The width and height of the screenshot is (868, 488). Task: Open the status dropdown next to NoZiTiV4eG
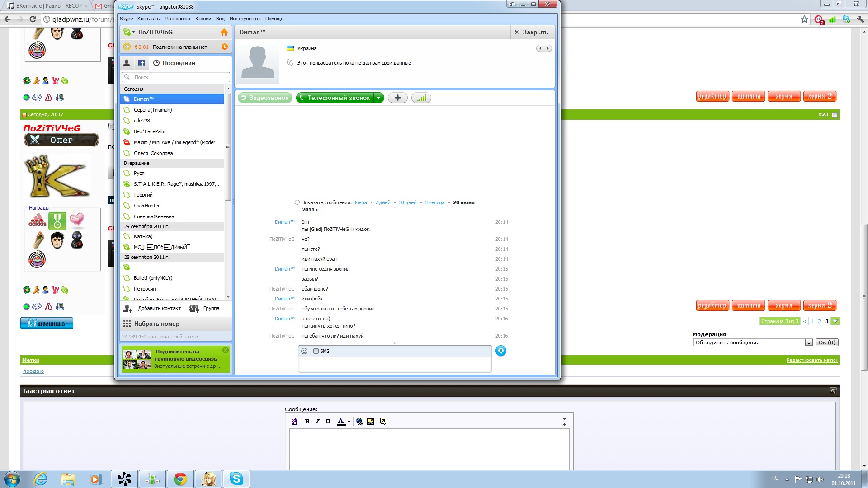[133, 32]
